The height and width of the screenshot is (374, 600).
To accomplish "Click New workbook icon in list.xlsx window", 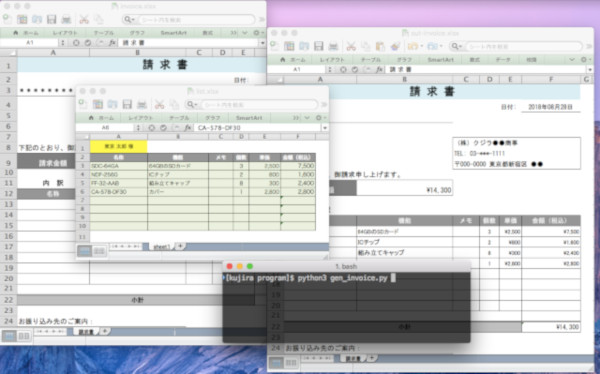I will click(x=83, y=104).
